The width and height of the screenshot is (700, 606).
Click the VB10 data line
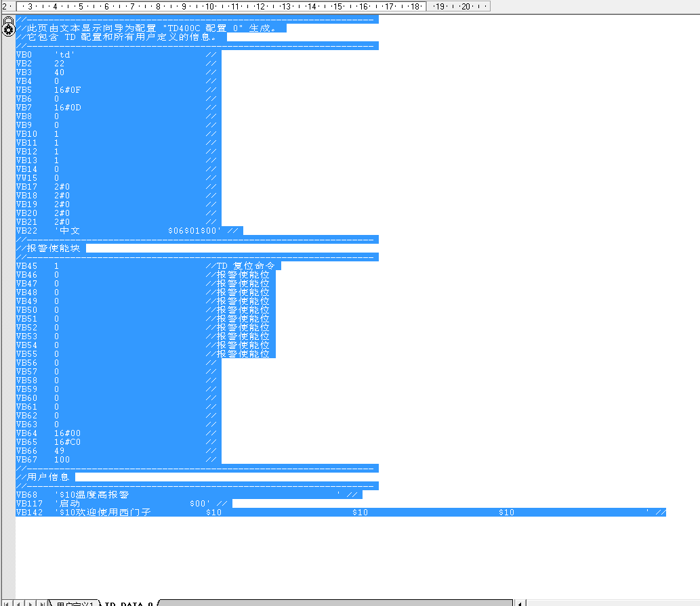[x=119, y=134]
